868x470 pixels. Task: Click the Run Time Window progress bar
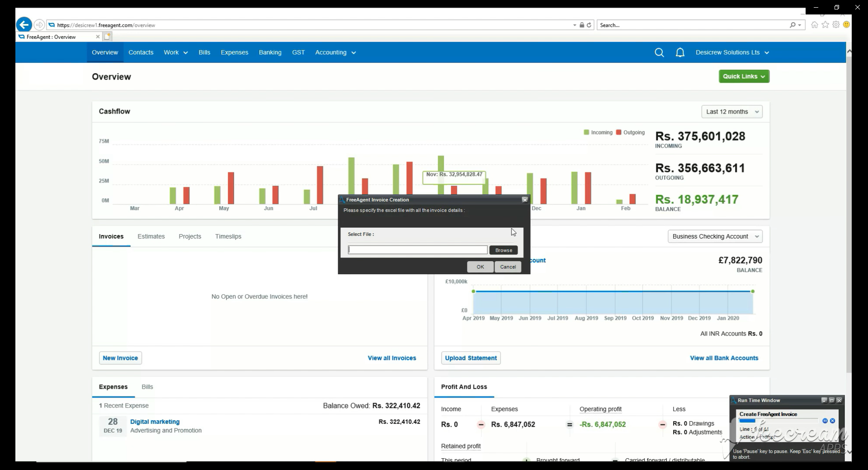point(779,421)
